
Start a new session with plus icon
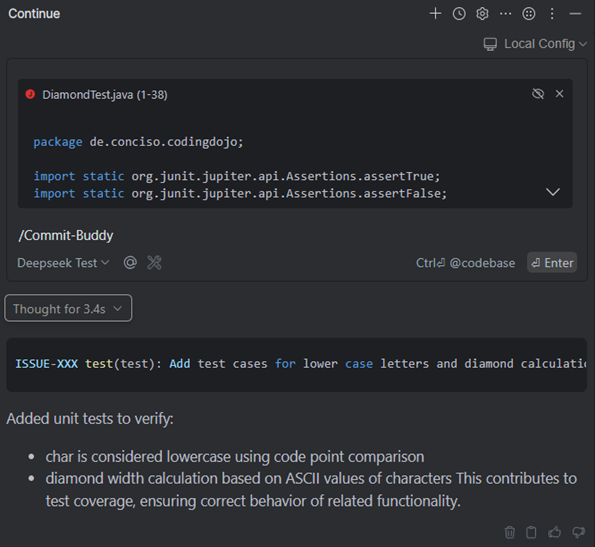[435, 14]
